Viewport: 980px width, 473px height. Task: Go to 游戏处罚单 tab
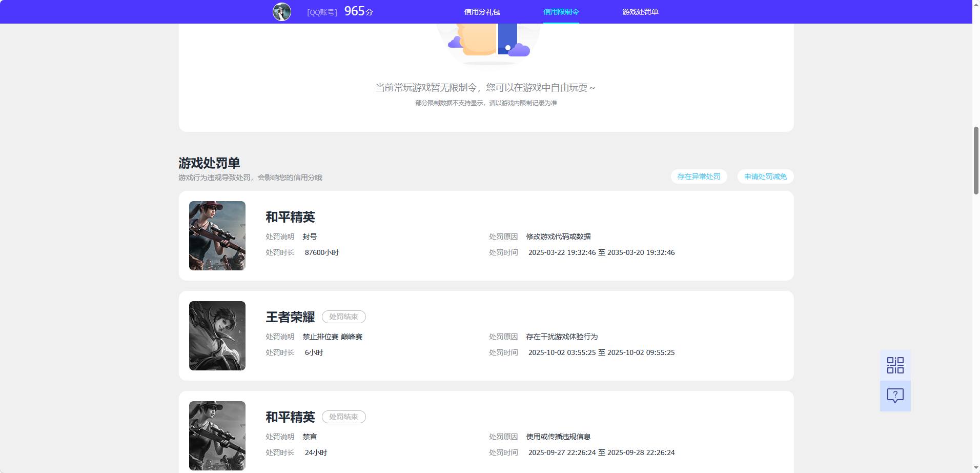640,12
